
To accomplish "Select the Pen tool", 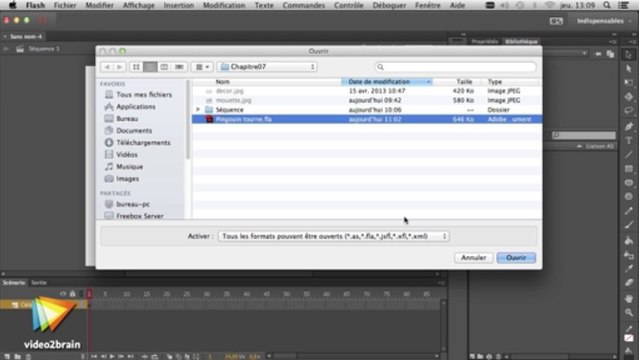I will pos(628,126).
